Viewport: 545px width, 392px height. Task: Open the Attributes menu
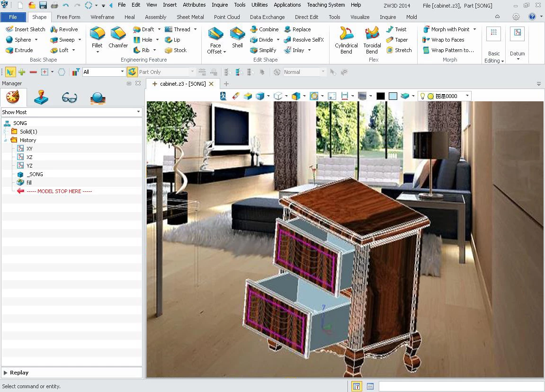[194, 5]
